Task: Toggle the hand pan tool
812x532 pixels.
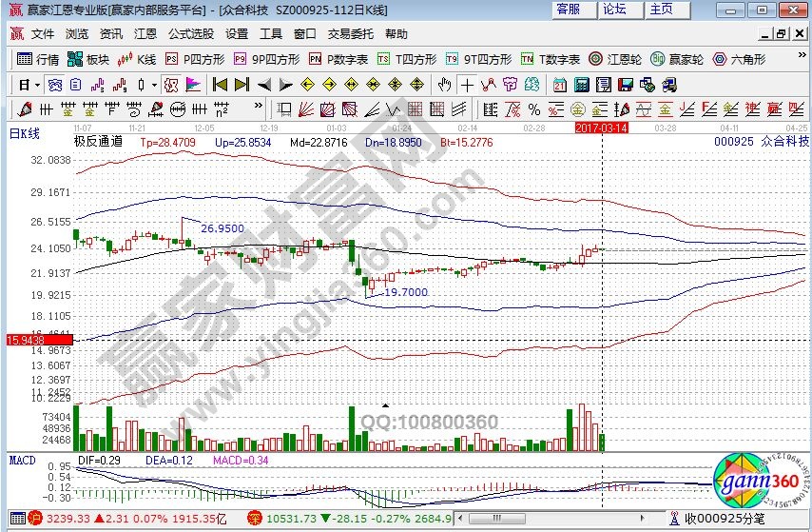Action: pyautogui.click(x=442, y=84)
